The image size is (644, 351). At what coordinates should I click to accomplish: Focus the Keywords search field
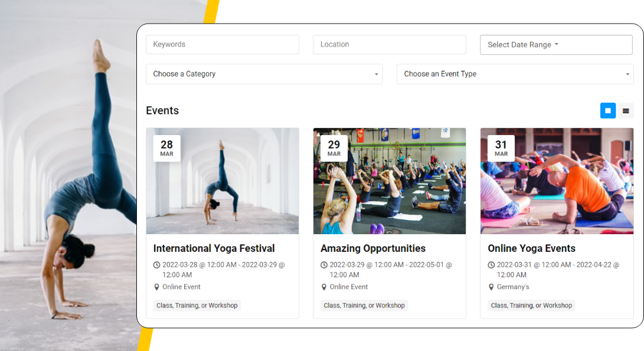(x=222, y=44)
